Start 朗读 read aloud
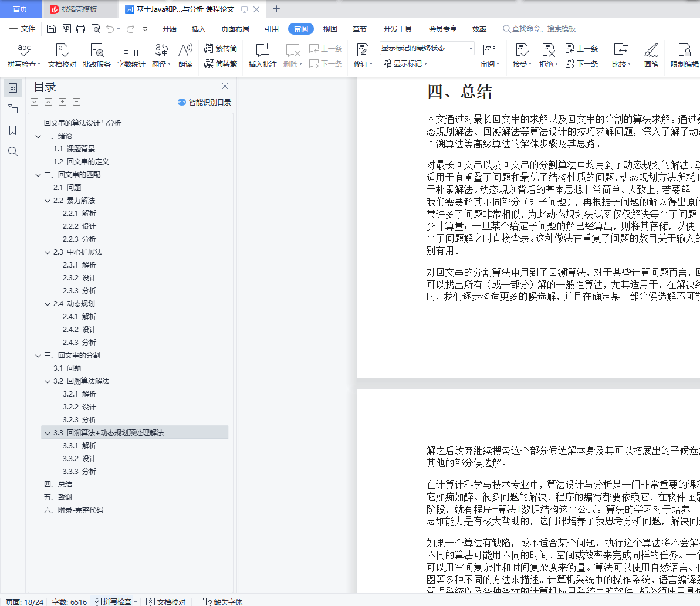 (x=185, y=55)
